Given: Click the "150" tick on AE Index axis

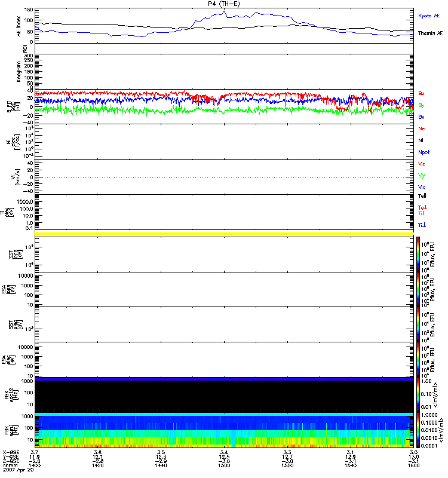Looking at the screenshot, I should [29, 10].
